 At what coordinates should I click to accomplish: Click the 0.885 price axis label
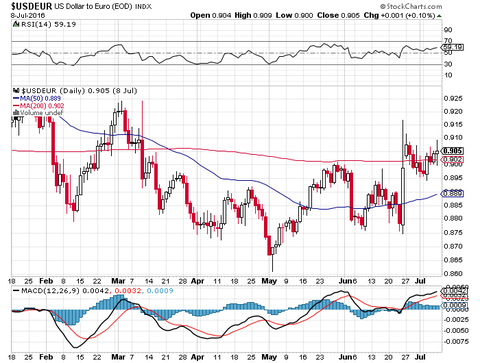(453, 205)
